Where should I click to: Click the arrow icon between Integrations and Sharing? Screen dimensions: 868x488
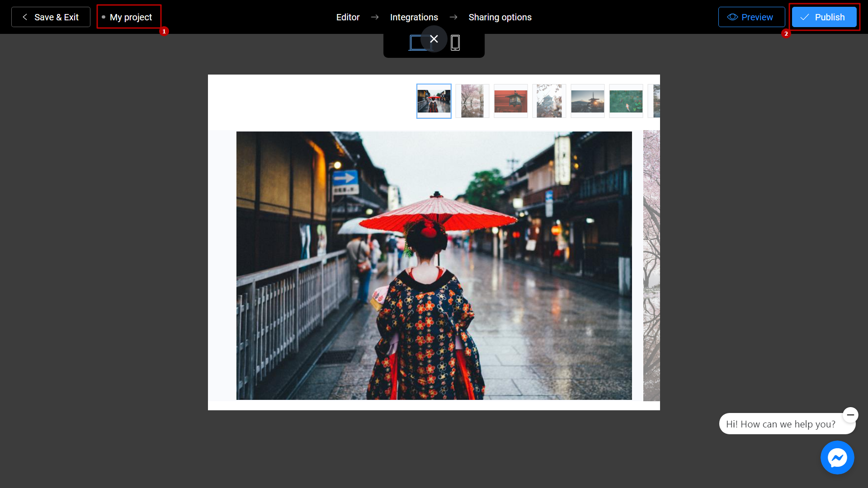[x=453, y=17]
